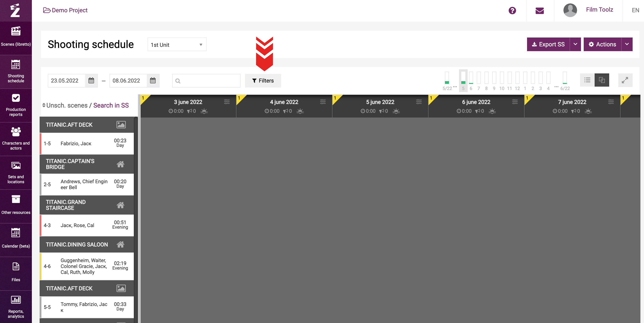Screen dimensions: 644x323
Task: Open the Filters button
Action: (x=263, y=81)
